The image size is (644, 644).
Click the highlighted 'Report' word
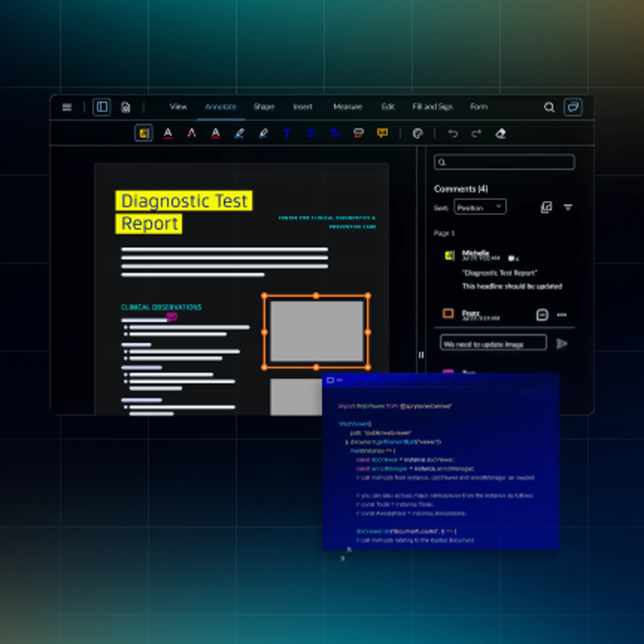tap(149, 224)
